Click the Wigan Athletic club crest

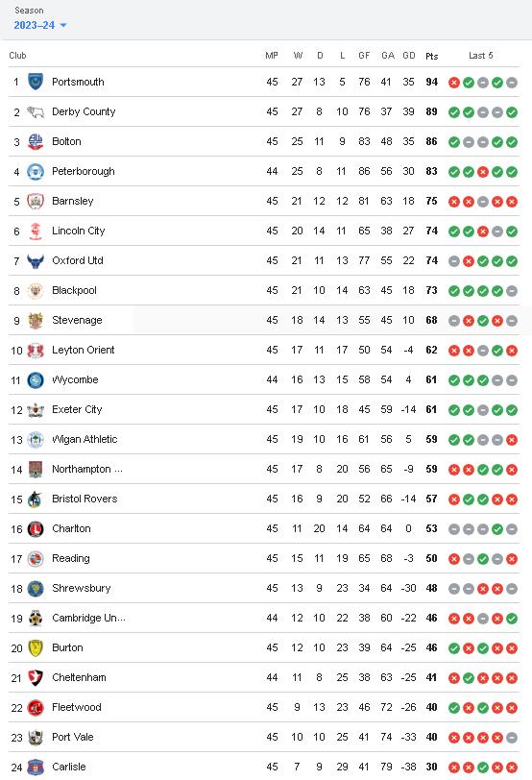[36, 439]
